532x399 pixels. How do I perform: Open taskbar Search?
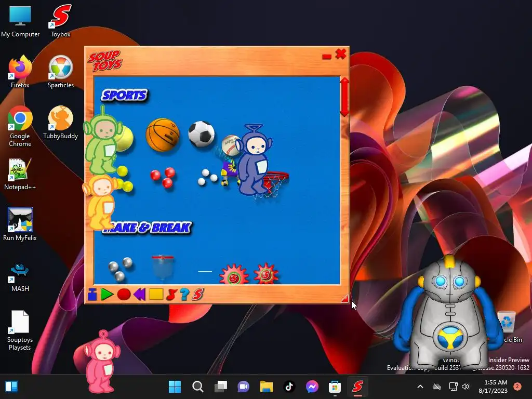[x=197, y=387]
